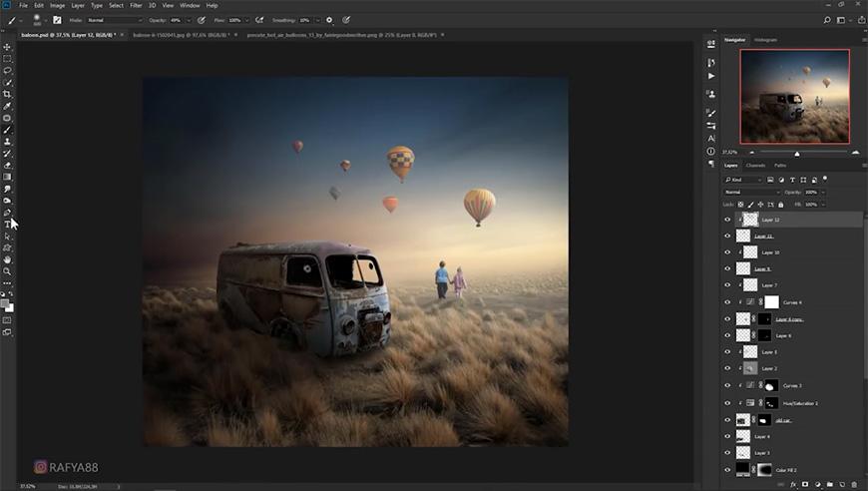Click the Navigator preview thumbnail
Screen dimensions: 868x491
pyautogui.click(x=794, y=96)
